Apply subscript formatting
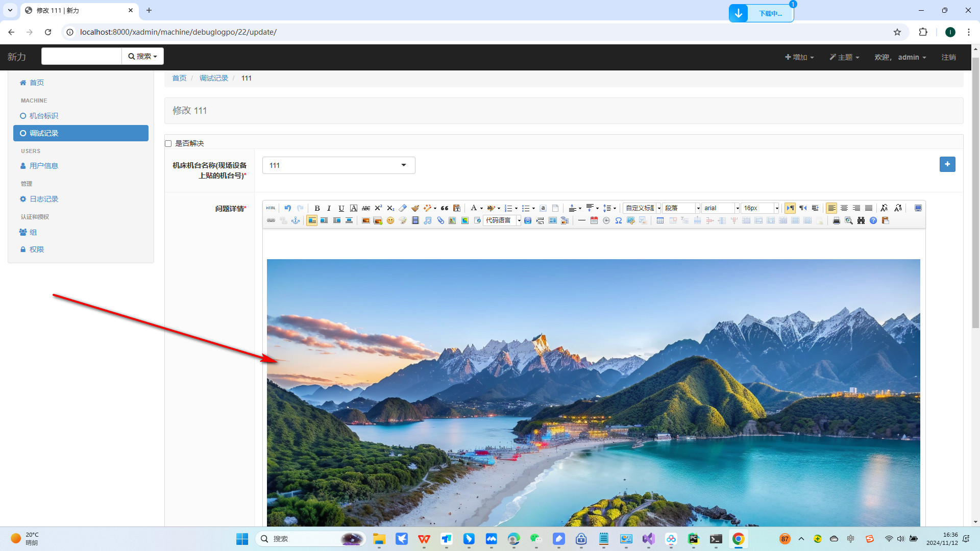Viewport: 980px width, 551px height. click(390, 208)
